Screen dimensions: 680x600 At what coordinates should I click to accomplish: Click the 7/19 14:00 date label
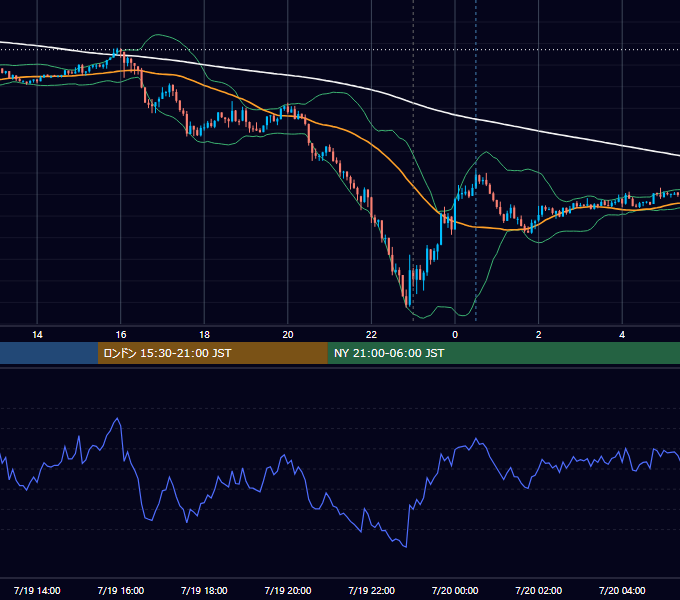point(37,590)
